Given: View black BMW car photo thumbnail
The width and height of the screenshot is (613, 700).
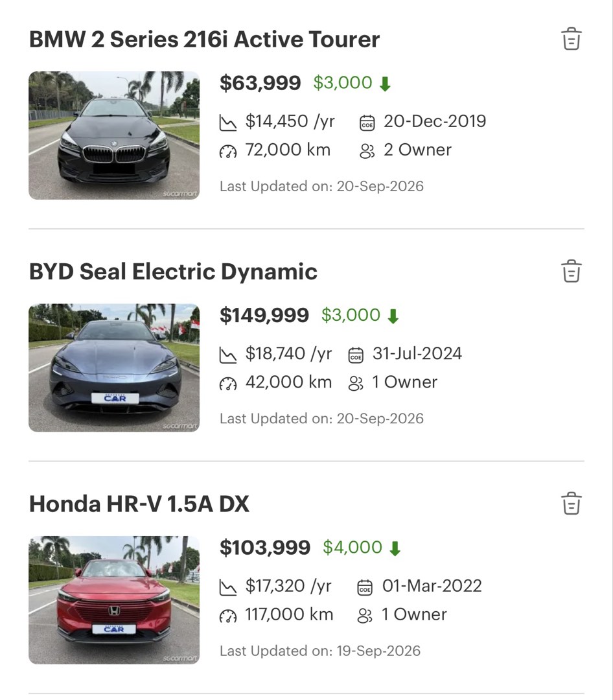Looking at the screenshot, I should point(114,135).
